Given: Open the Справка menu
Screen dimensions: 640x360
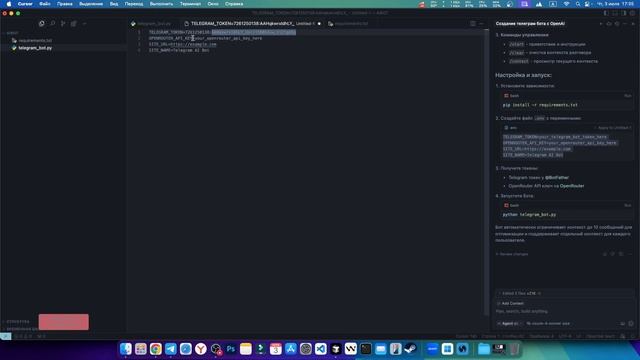Looking at the screenshot, I should (234, 4).
